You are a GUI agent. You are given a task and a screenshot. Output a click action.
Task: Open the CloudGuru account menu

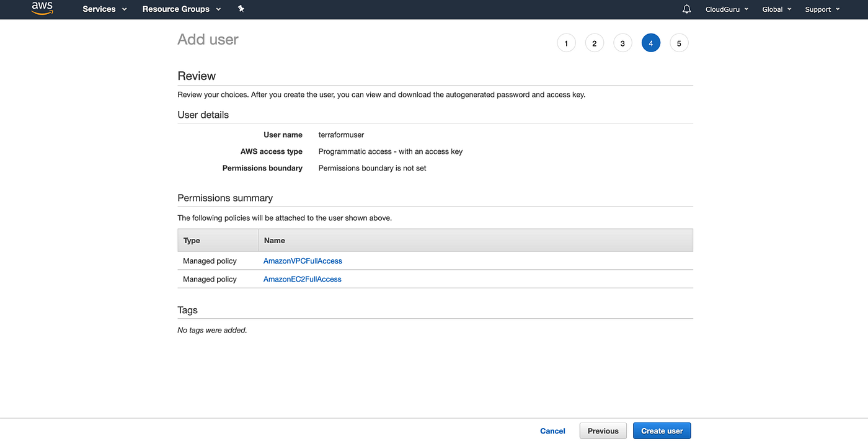726,9
